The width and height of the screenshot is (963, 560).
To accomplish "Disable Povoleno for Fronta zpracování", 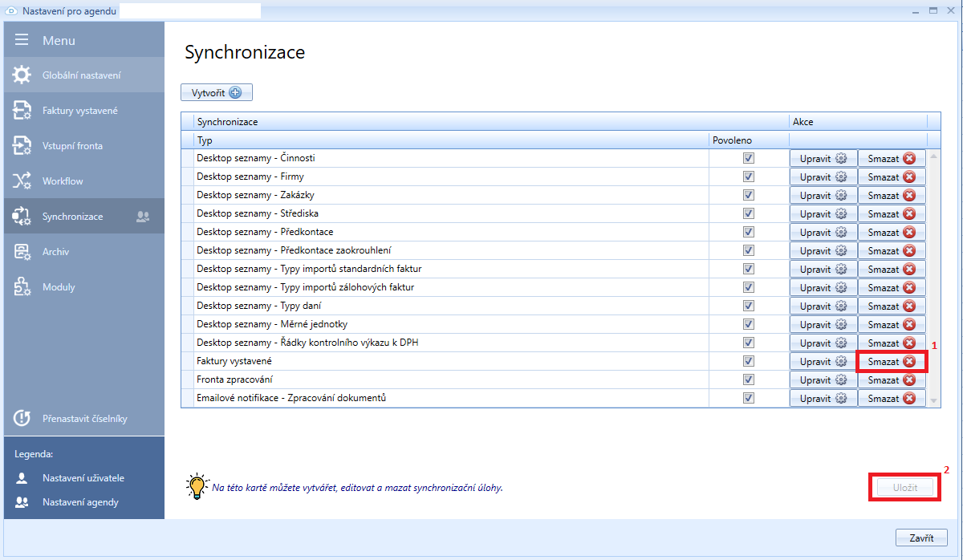I will pos(749,379).
